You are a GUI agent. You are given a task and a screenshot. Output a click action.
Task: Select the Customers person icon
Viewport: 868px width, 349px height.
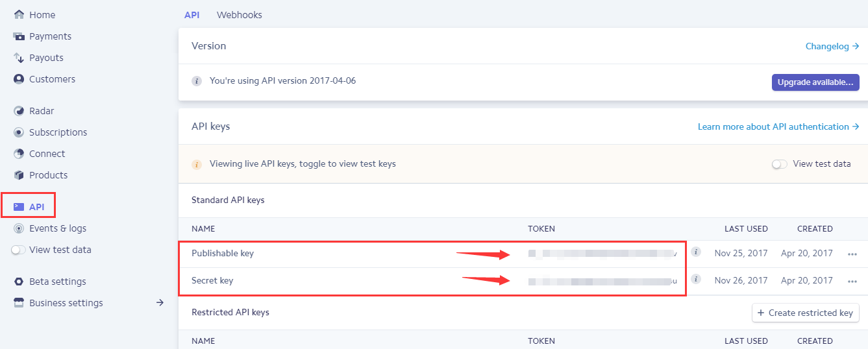click(19, 79)
